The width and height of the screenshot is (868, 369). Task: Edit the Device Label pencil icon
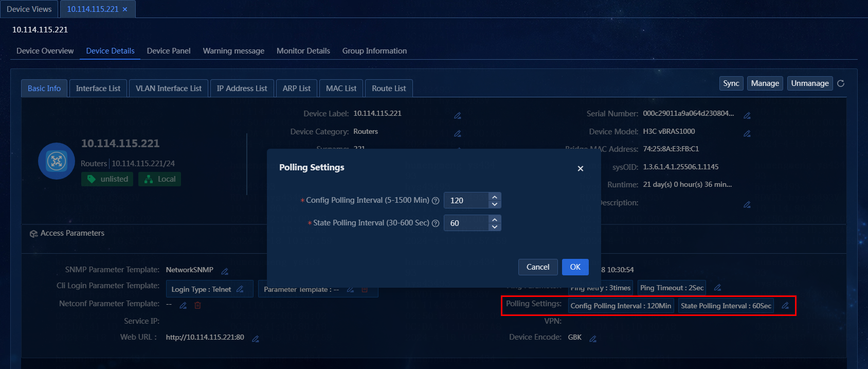tap(458, 115)
